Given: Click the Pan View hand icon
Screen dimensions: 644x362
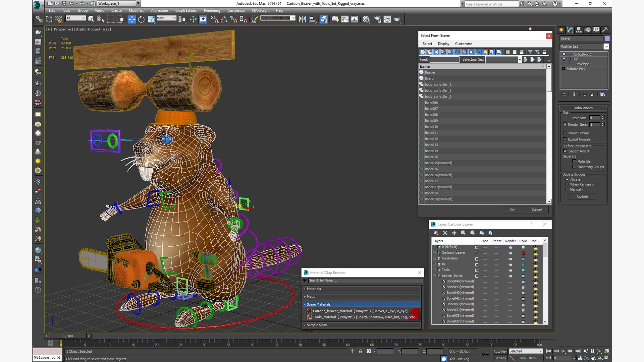Looking at the screenshot, I should click(x=593, y=358).
